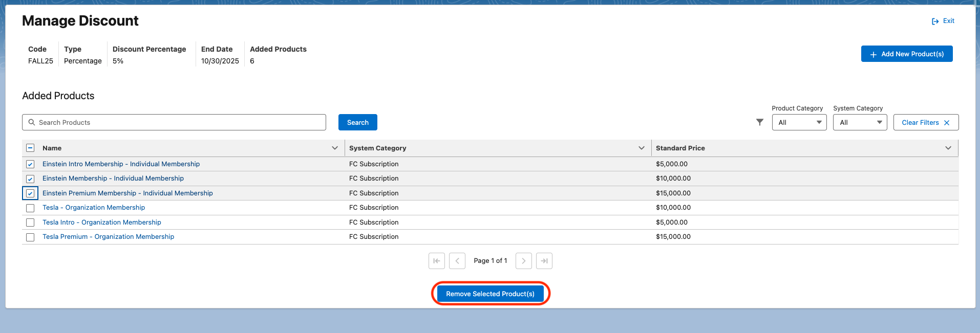980x333 pixels.
Task: Open Einstein Premium Membership link
Action: 127,193
